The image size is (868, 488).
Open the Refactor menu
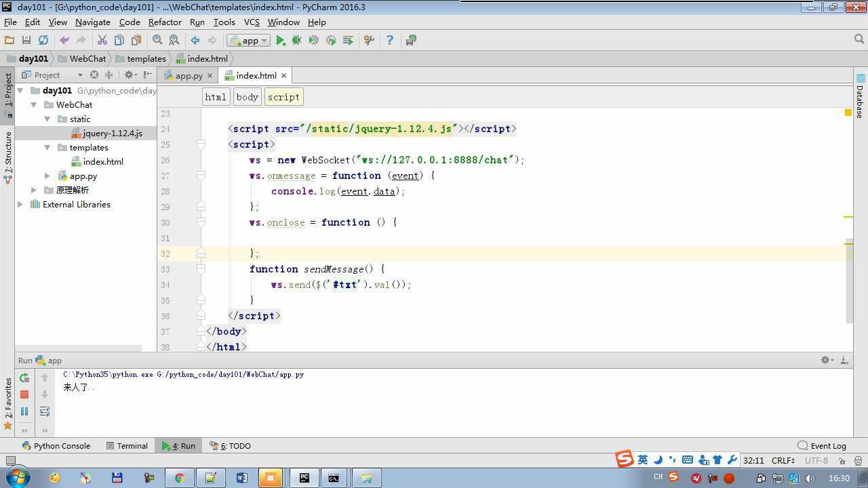tap(165, 22)
